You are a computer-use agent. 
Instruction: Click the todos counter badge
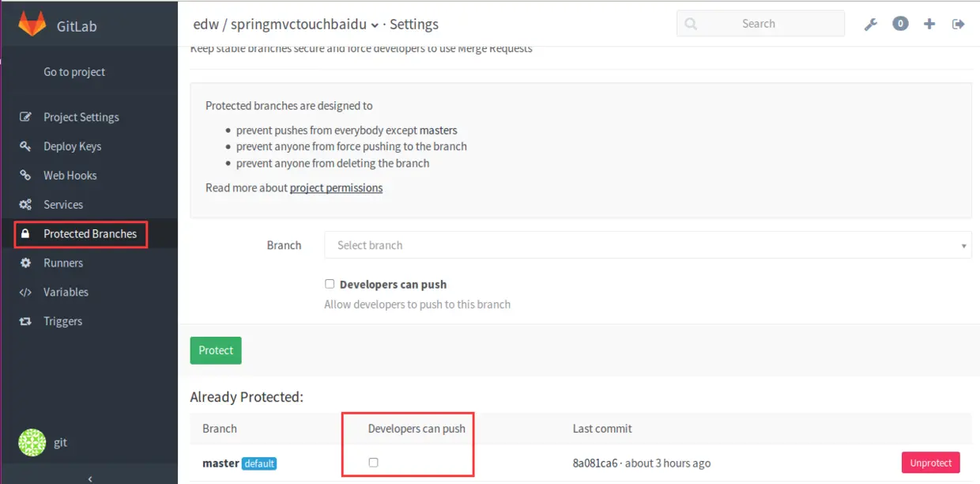pos(900,24)
